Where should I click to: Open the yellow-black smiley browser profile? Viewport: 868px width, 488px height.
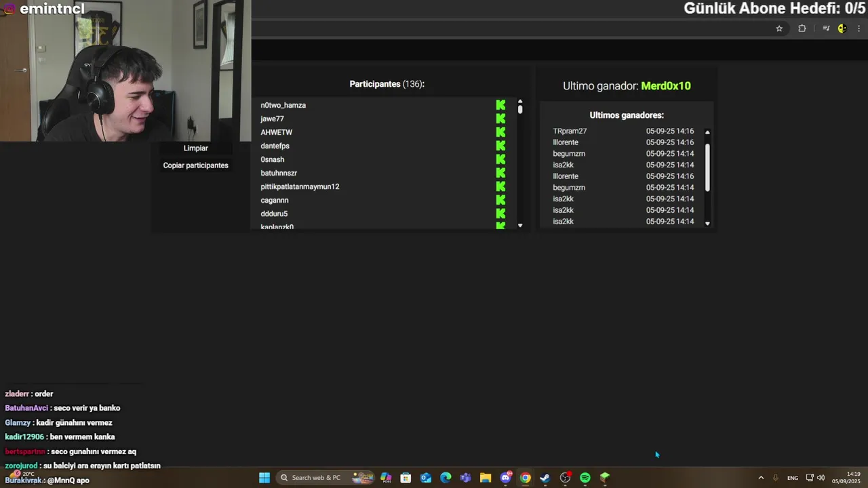pos(842,28)
